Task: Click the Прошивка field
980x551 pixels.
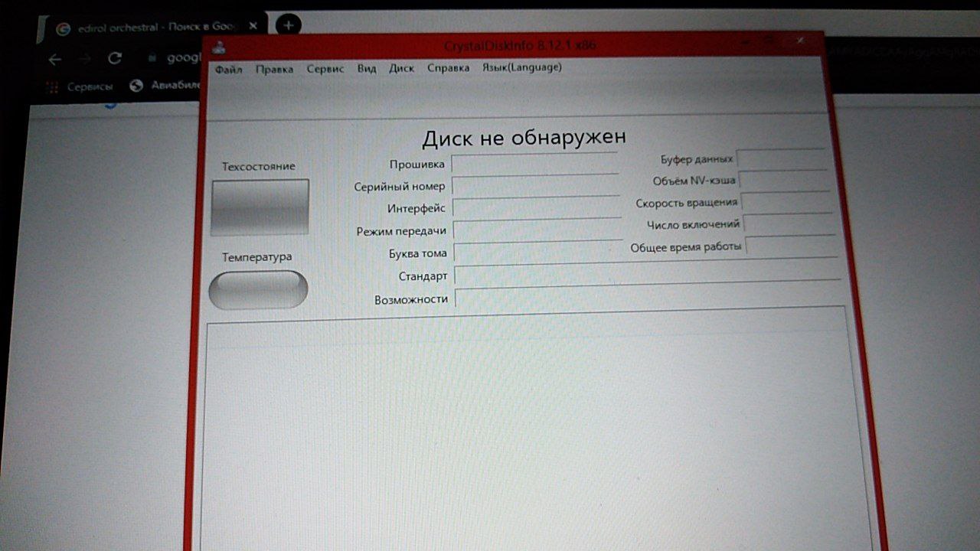Action: 534,163
